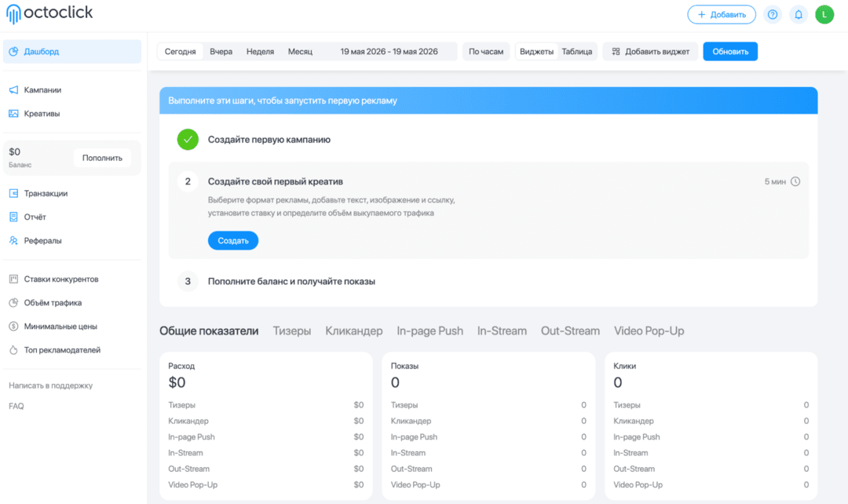The width and height of the screenshot is (848, 504).
Task: Click the Добавить виджет button
Action: [x=651, y=51]
